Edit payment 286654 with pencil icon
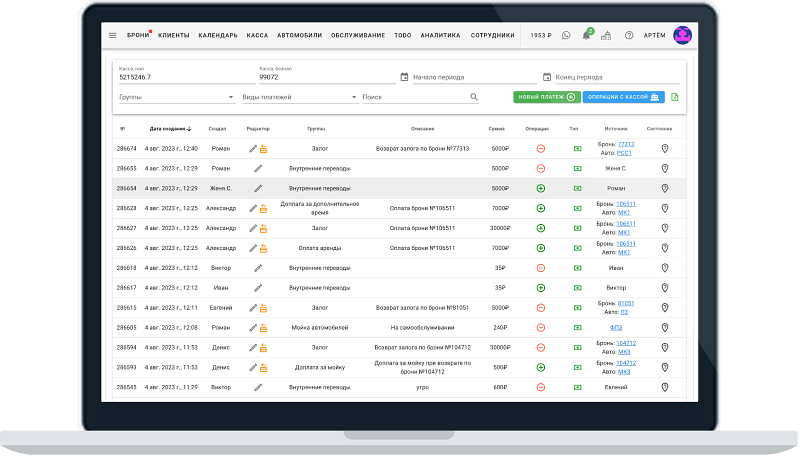This screenshot has height=457, width=800. click(x=258, y=188)
